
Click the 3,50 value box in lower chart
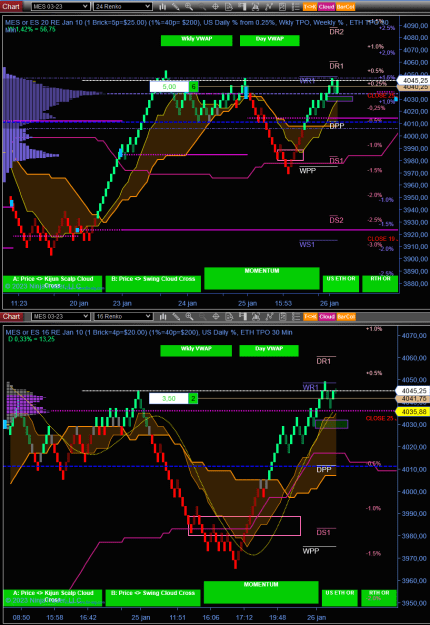coord(168,398)
